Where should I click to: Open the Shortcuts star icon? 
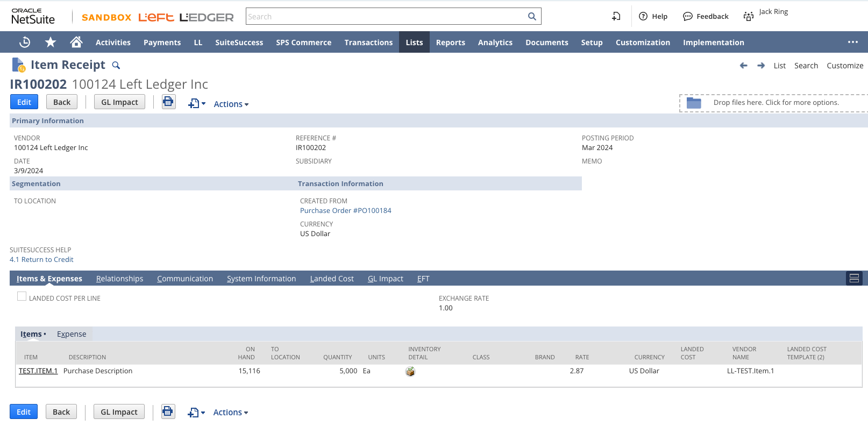[x=51, y=42]
